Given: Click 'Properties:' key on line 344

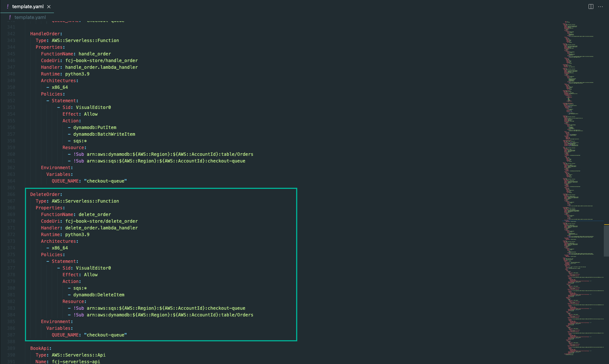Looking at the screenshot, I should tap(50, 47).
